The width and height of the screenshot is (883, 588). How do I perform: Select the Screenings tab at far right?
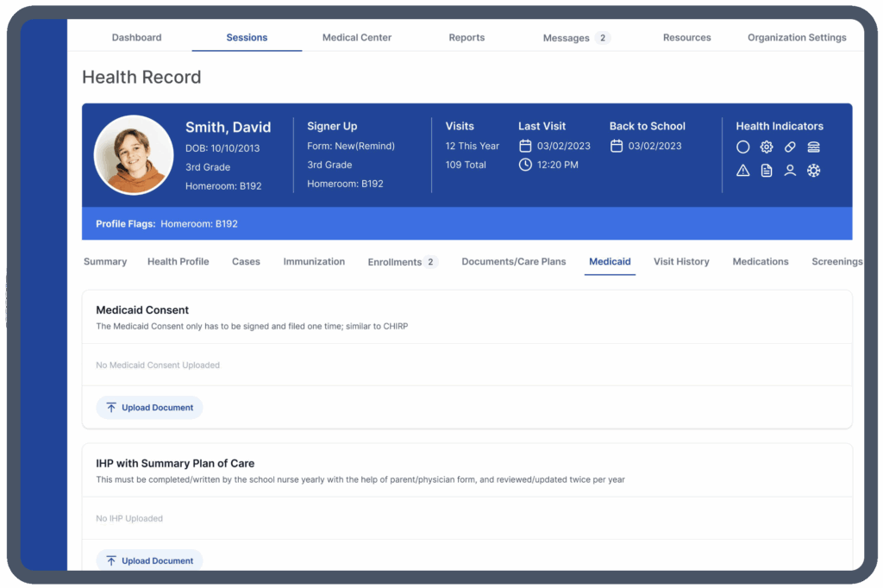coord(837,261)
